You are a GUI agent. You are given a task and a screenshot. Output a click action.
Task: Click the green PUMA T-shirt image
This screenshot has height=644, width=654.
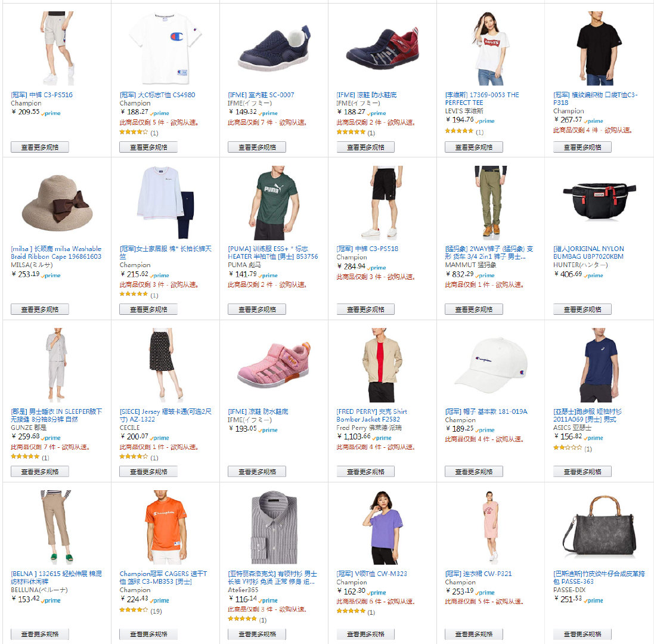coord(274,203)
